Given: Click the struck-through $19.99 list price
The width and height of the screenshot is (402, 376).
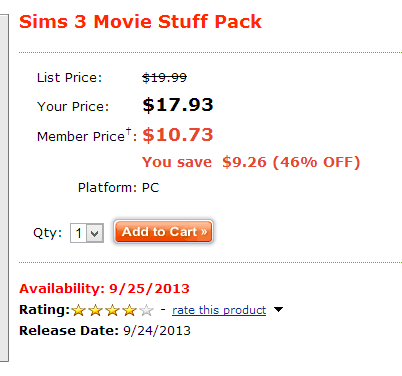Looking at the screenshot, I should pyautogui.click(x=164, y=78).
